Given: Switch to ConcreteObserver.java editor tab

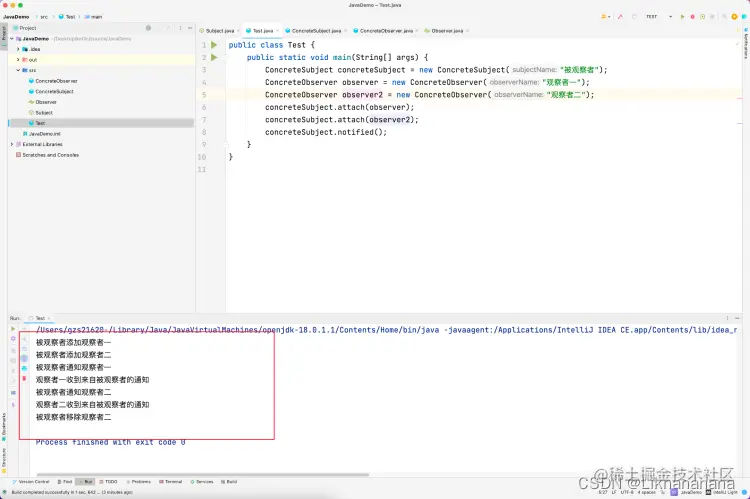Looking at the screenshot, I should click(386, 31).
